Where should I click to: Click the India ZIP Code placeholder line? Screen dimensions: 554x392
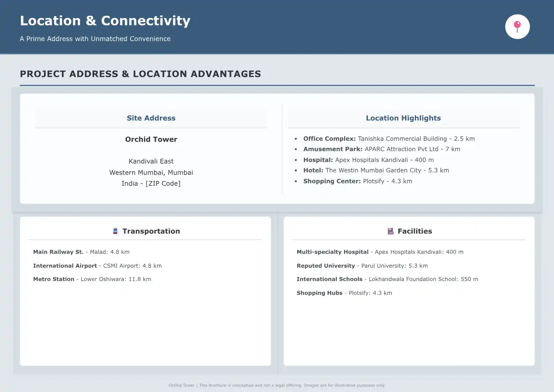(x=151, y=183)
